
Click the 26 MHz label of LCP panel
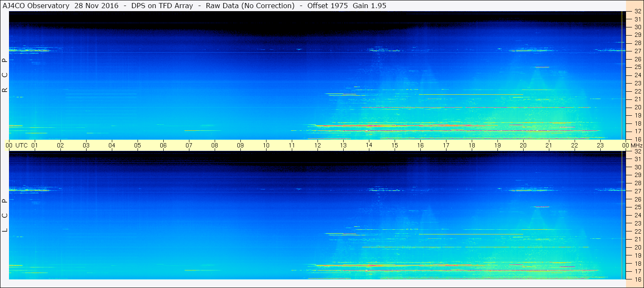[638, 199]
